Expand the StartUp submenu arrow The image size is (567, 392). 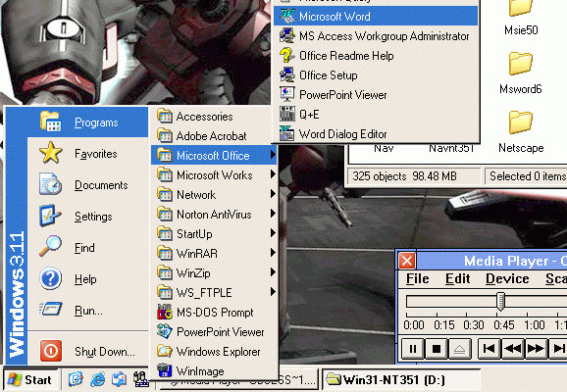click(x=273, y=233)
